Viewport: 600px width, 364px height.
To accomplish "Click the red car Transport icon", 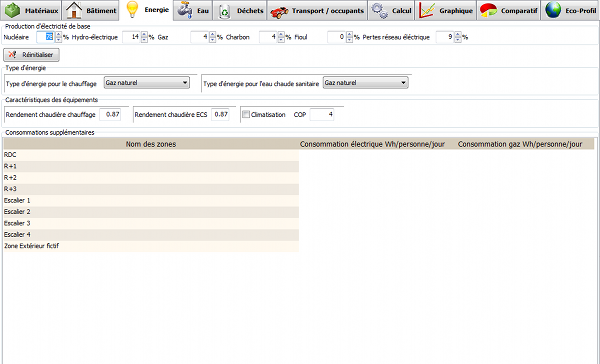I will click(279, 12).
